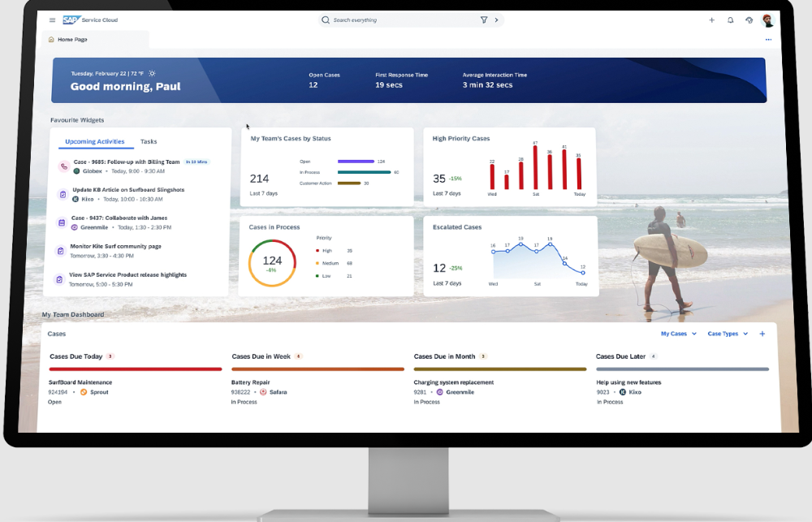Click the Cases in Process gauge ring

pos(271,262)
